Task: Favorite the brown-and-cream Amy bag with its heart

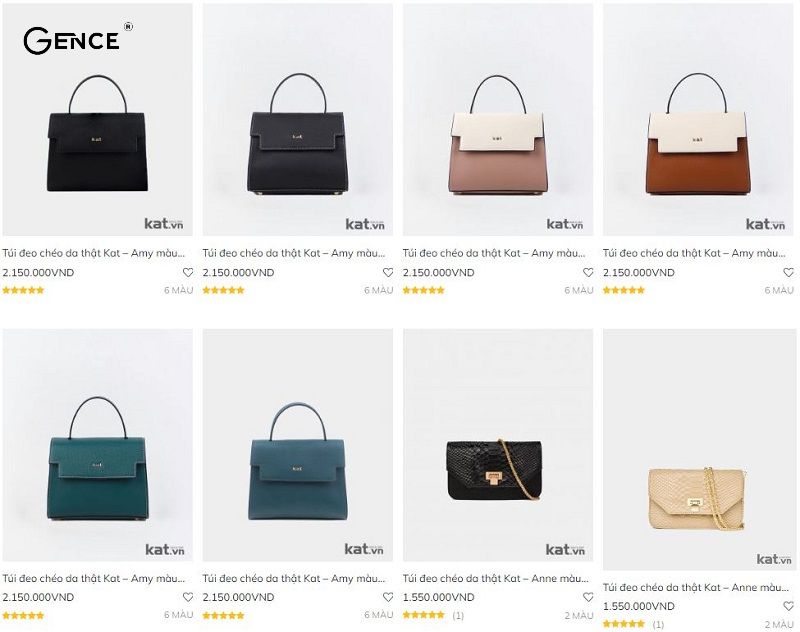Action: [x=788, y=272]
